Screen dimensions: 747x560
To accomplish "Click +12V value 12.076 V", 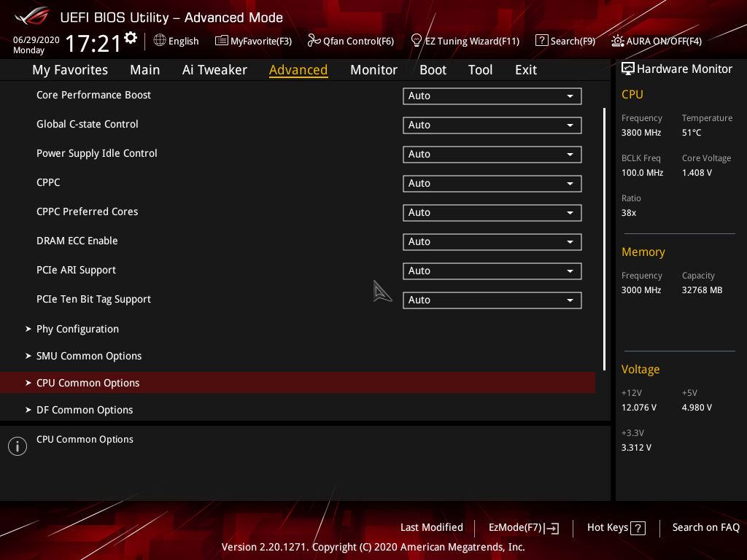I will coord(639,408).
